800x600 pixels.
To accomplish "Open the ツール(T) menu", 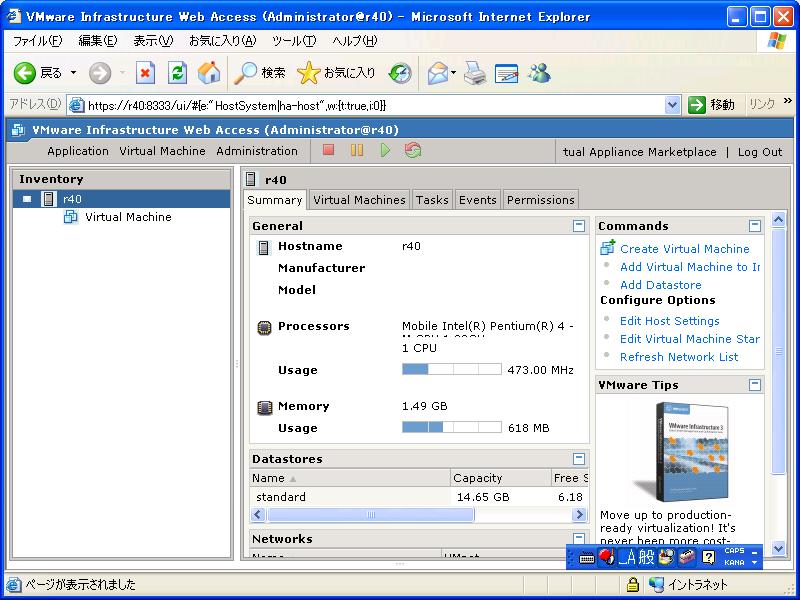I will coord(294,41).
